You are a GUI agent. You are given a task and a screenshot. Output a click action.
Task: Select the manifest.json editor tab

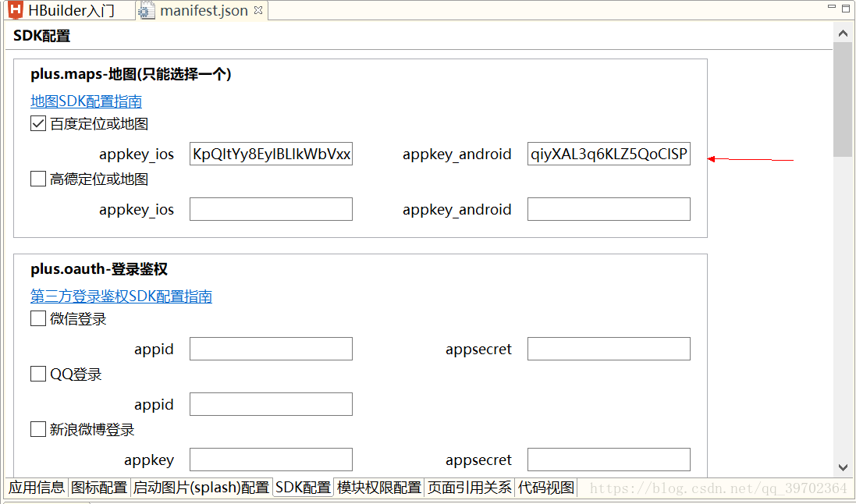204,10
